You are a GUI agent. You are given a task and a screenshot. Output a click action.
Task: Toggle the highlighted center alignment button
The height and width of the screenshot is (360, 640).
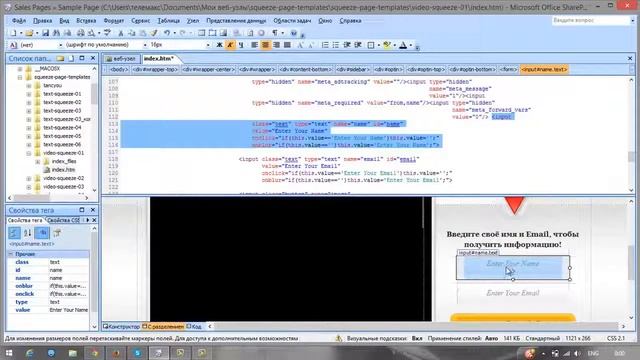[265, 45]
